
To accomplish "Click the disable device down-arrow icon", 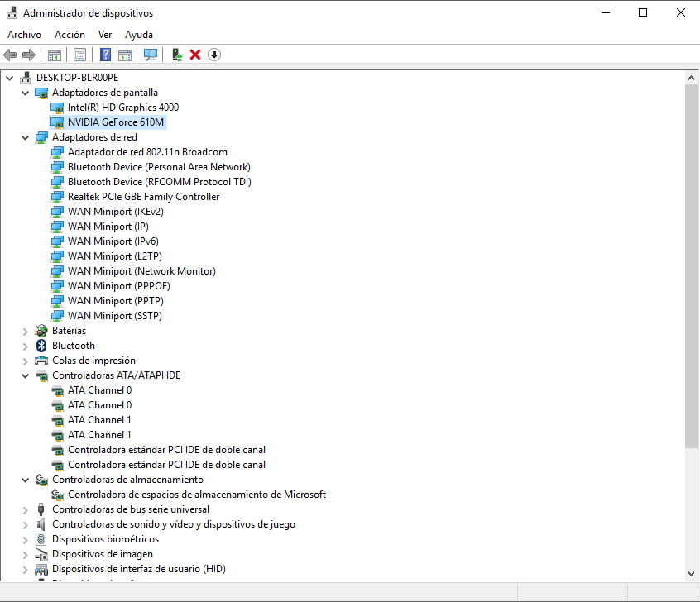I will [x=214, y=55].
